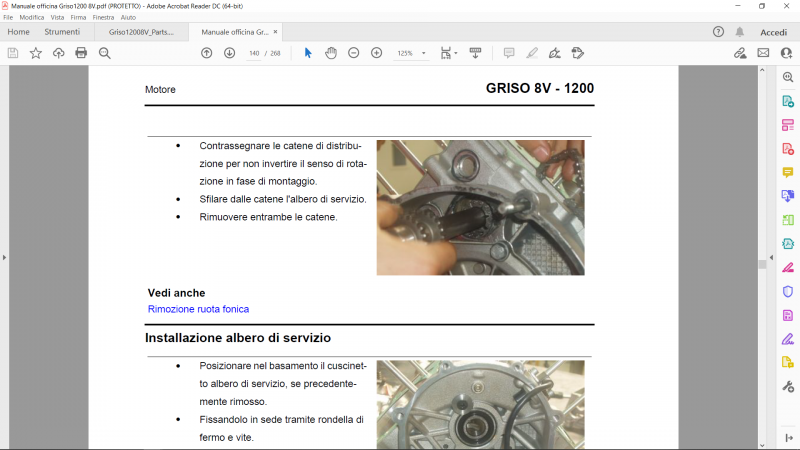Switch to the Strumenti tab
800x450 pixels.
click(62, 32)
